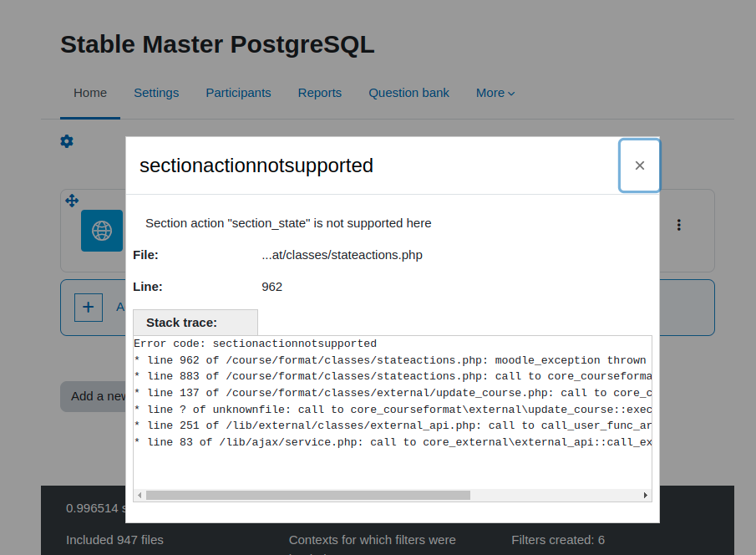Click the horizontal scrollbar thumb in stack trace

308,495
